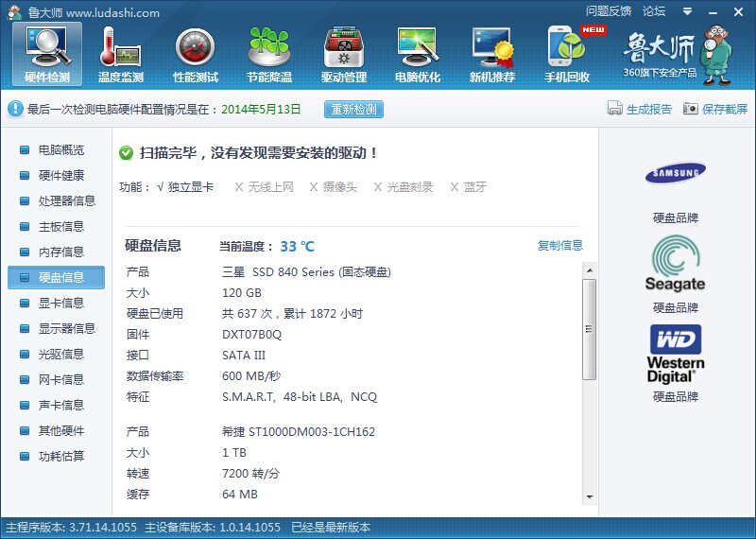Click the 33 ℃ temperature value
Image resolution: width=756 pixels, height=539 pixels.
pyautogui.click(x=297, y=247)
